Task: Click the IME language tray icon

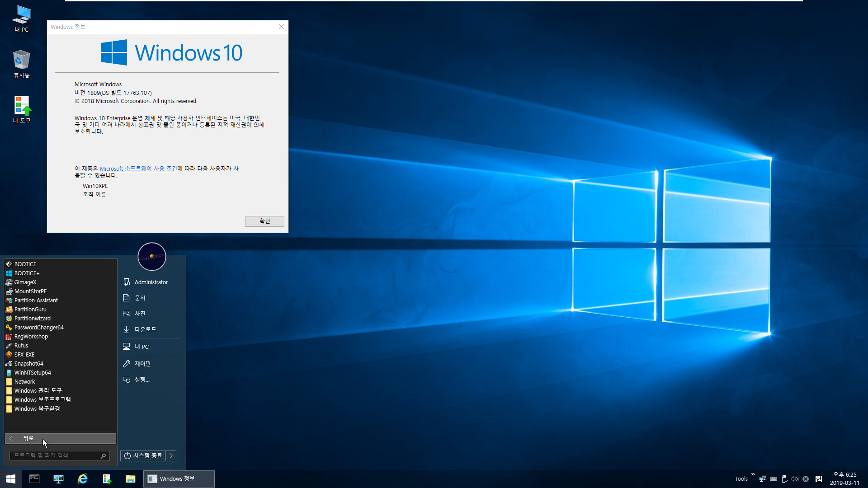Action: [x=819, y=479]
